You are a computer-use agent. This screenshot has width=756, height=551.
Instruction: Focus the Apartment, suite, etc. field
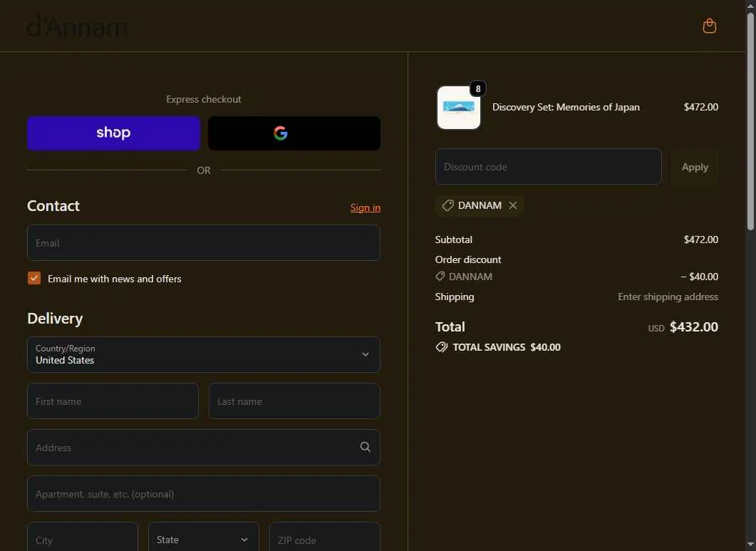(204, 493)
